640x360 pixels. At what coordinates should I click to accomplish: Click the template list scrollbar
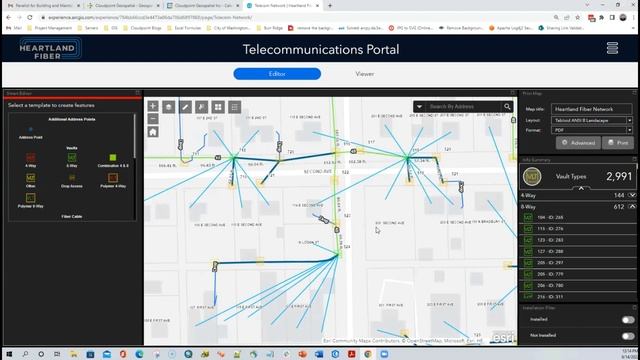(x=134, y=136)
